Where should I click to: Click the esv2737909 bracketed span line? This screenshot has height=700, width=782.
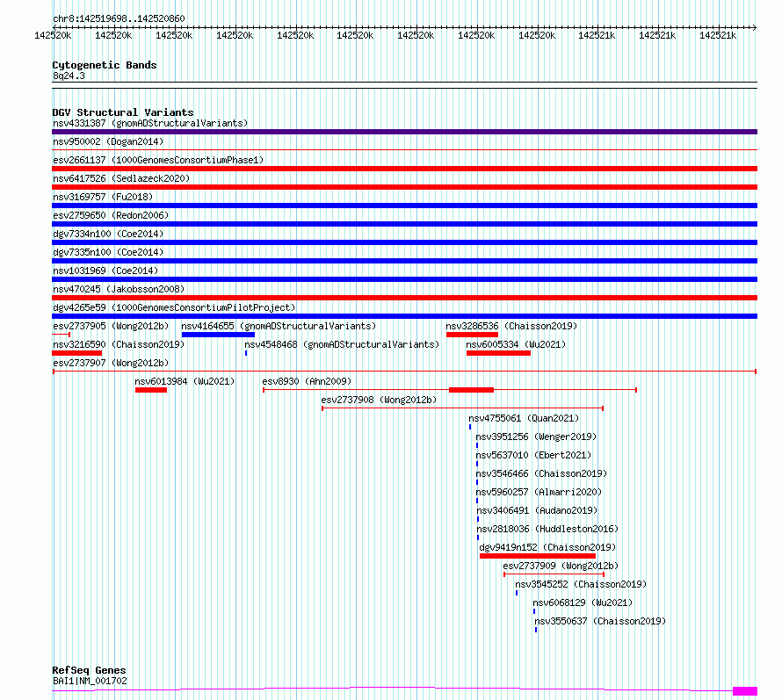554,574
